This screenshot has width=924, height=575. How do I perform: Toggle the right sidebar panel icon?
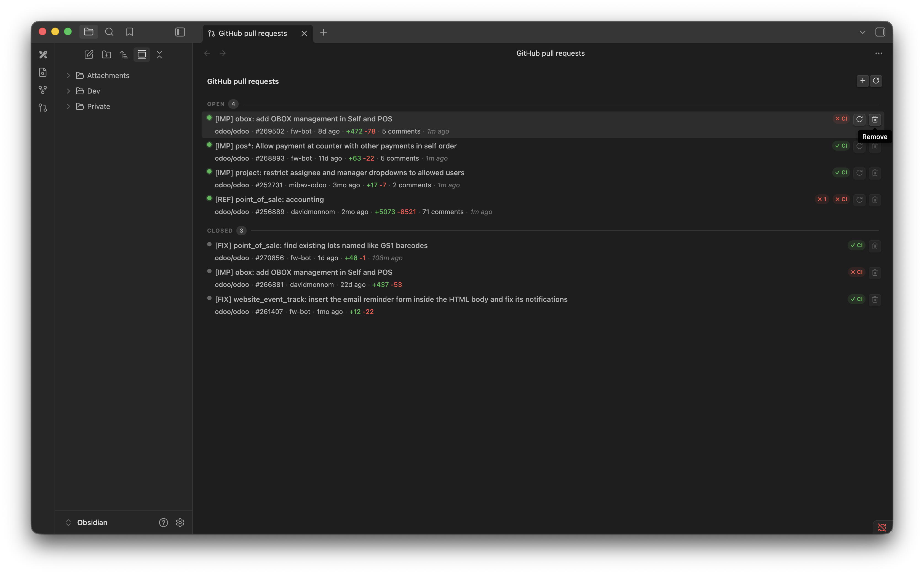880,32
